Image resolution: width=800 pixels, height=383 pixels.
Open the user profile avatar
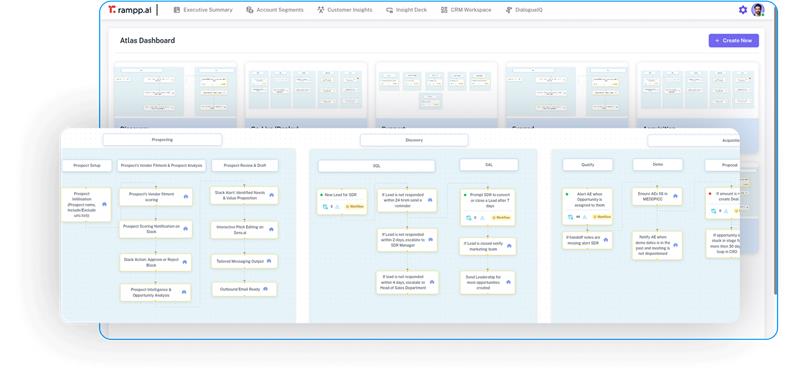tap(758, 10)
